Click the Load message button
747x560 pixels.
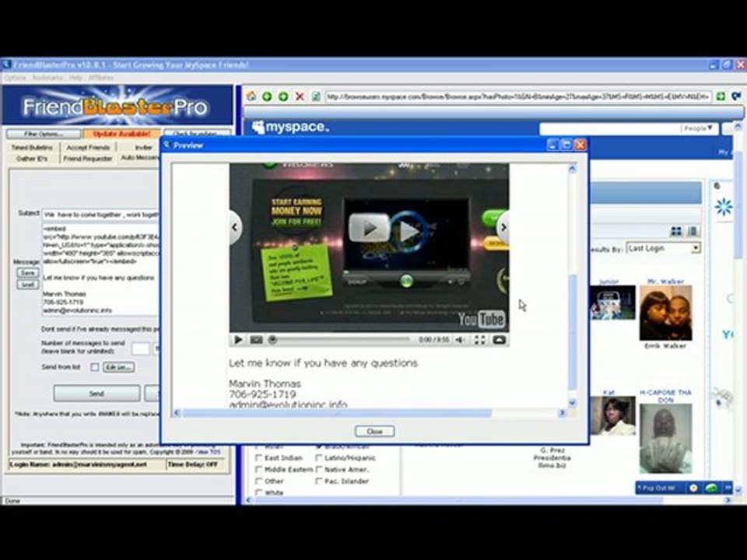28,285
